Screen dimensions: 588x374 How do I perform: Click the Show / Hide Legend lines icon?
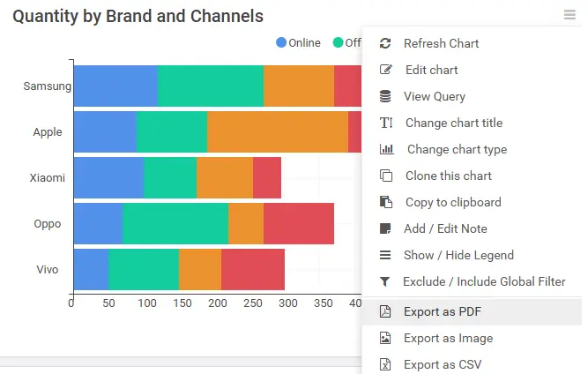[385, 255]
